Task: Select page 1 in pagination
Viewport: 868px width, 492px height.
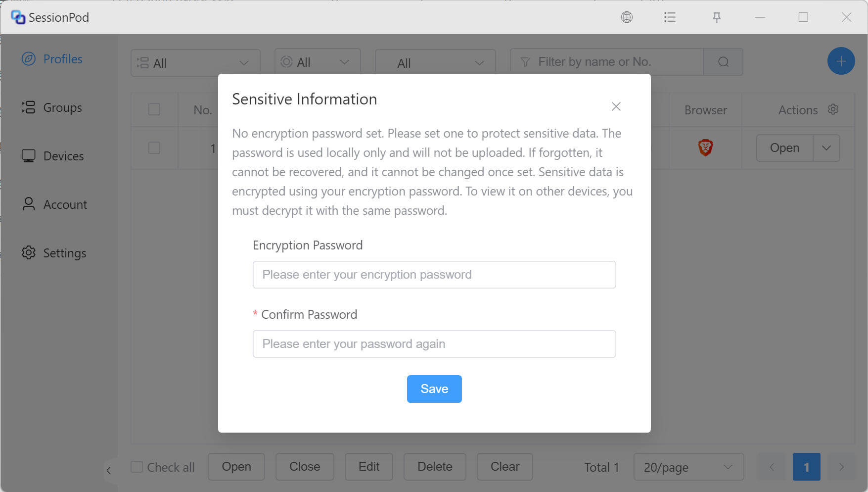Action: coord(806,467)
